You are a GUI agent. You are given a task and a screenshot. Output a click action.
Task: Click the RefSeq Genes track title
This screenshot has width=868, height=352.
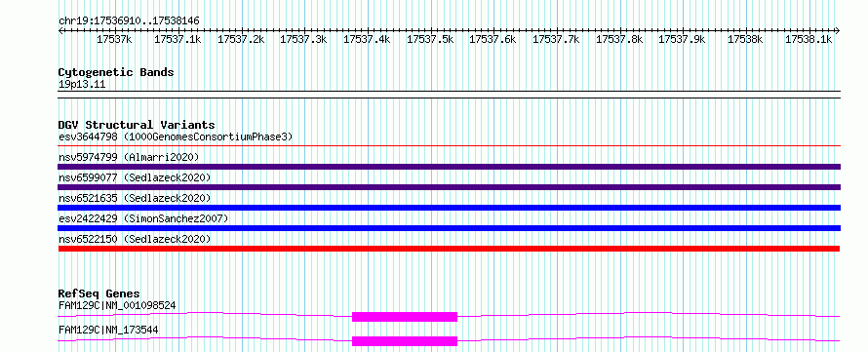99,293
